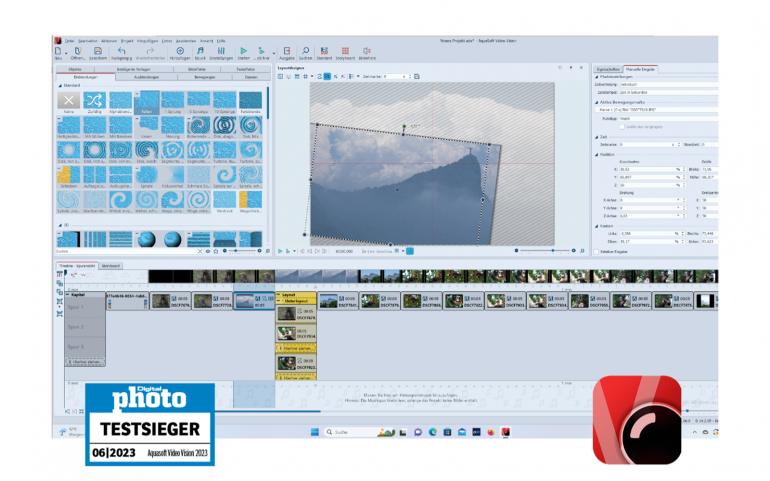Screen dimensions: 770x481
Task: Click the yellow Layout container header
Action: coord(296,295)
